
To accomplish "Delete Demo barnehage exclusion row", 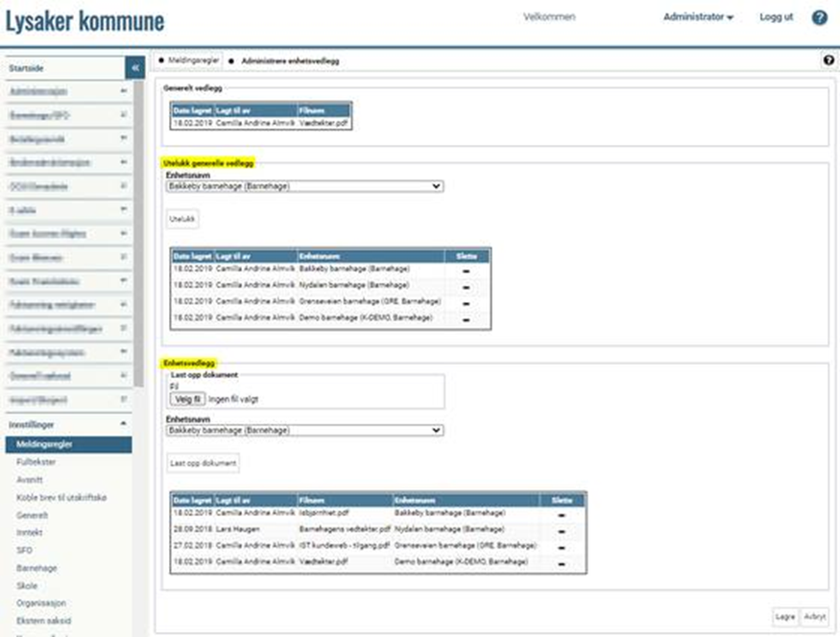I will [x=467, y=318].
